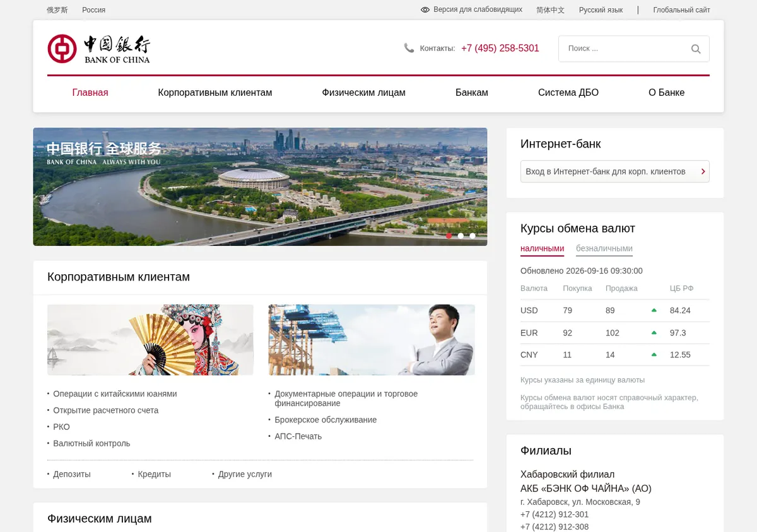Click the Chinese opera performer thumbnail image
Screen dimensions: 757x532
150,340
